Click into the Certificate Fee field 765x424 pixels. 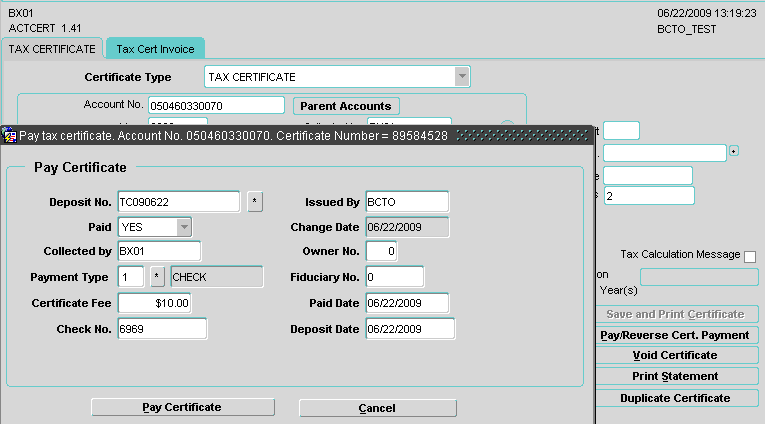(x=155, y=303)
